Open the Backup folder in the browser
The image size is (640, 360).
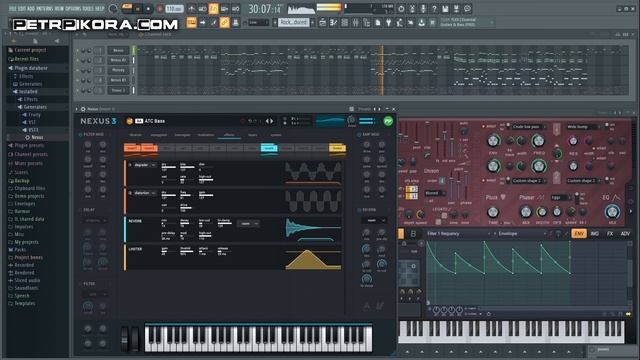coord(22,180)
